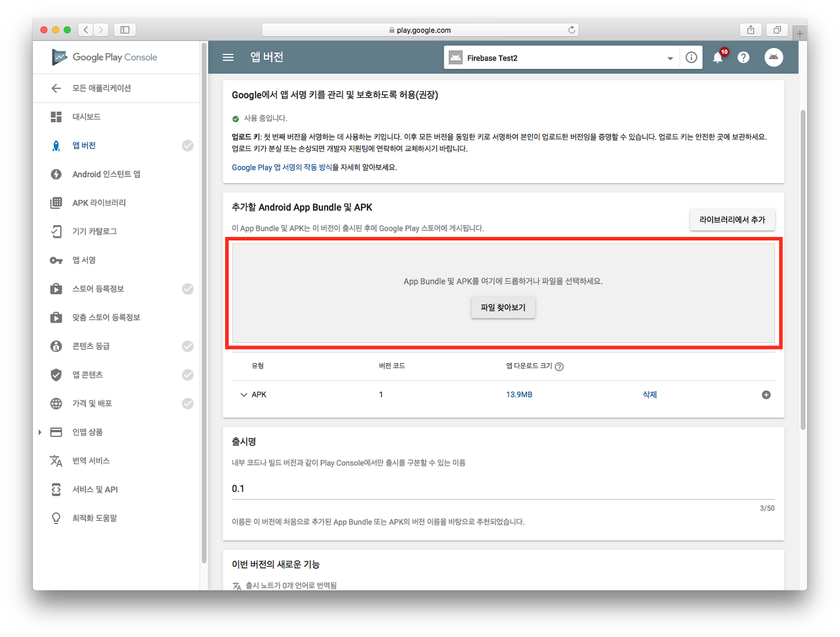
Task: Click the 출시명 input field containing 0.1
Action: tap(503, 489)
